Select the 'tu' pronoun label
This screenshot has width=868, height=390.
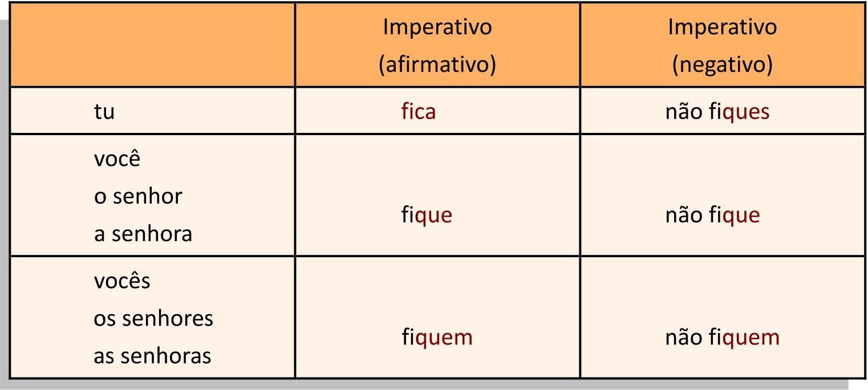click(x=104, y=112)
